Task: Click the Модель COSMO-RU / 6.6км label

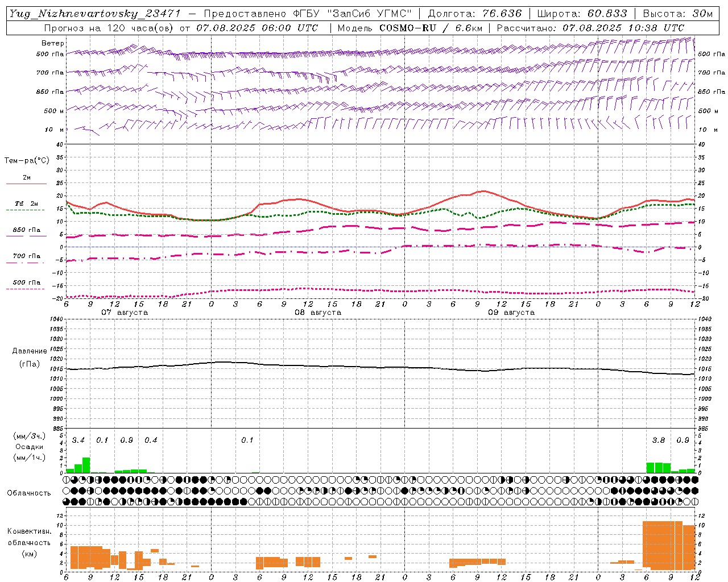Action: 410,28
